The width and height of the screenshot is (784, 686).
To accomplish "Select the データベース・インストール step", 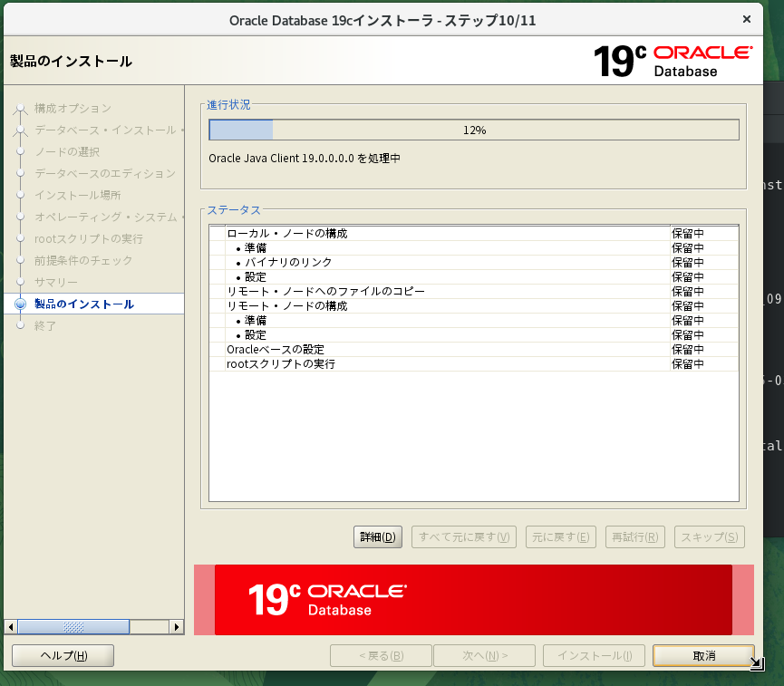I will pyautogui.click(x=109, y=130).
